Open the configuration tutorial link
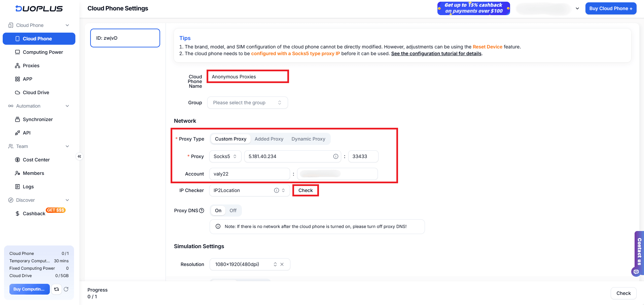 [x=436, y=53]
